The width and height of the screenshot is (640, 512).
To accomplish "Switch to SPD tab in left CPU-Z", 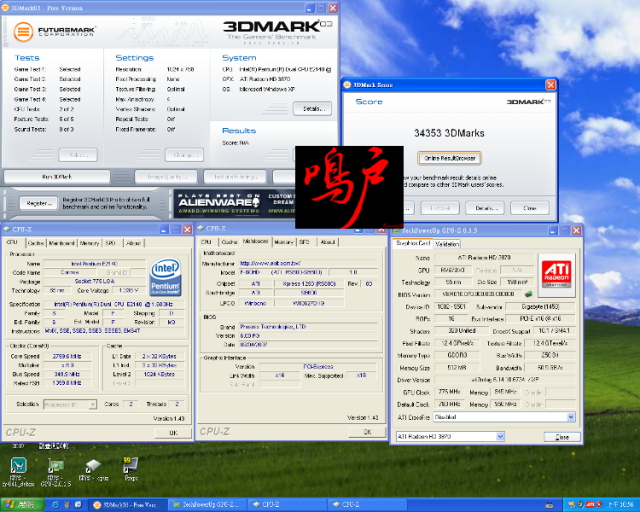I will (x=111, y=243).
